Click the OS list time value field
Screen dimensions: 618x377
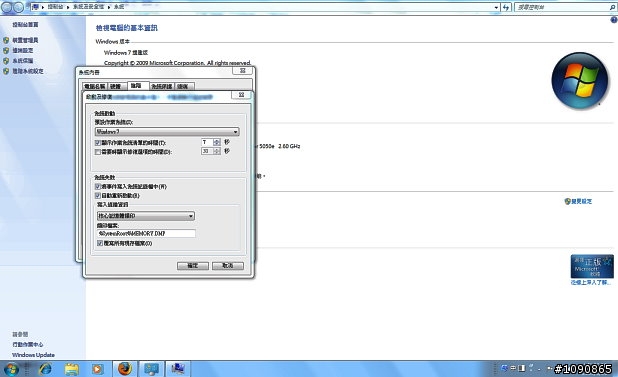[x=207, y=142]
